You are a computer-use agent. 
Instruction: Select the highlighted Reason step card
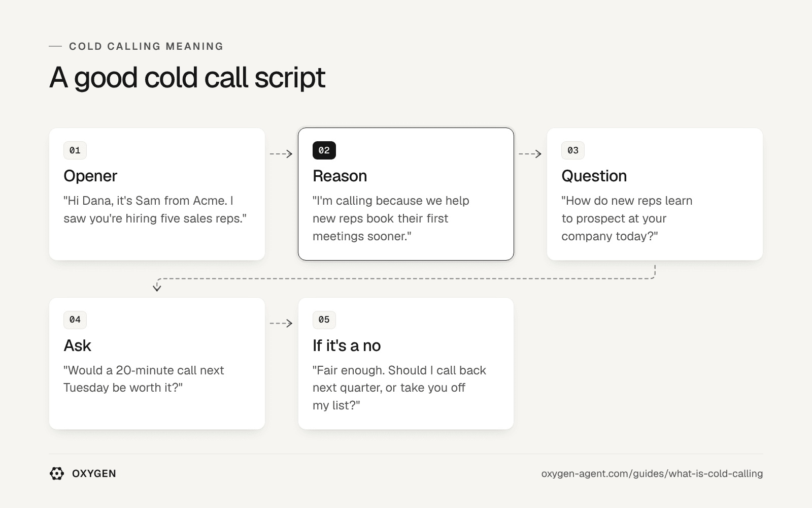[406, 194]
